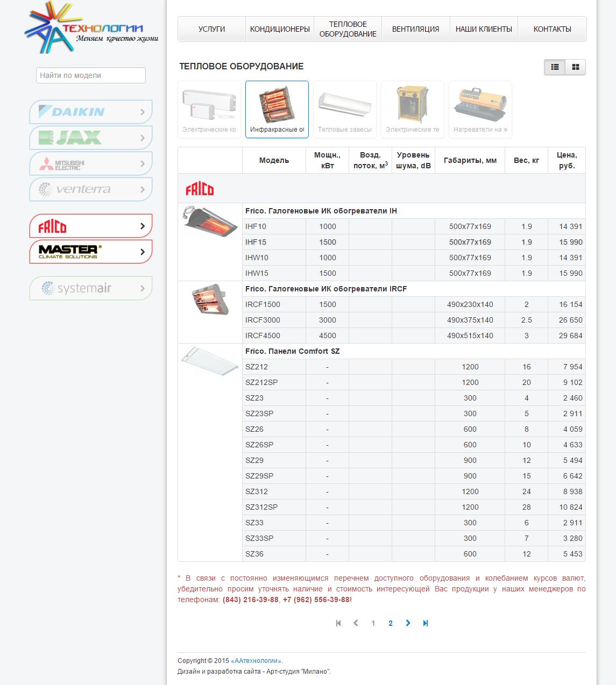Screen dimensions: 616x685
Task: Open the Systemair brand section
Action: coord(90,288)
